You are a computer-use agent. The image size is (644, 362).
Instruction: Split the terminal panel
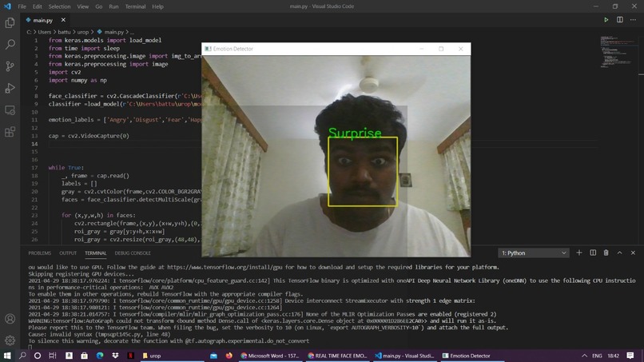tap(593, 253)
